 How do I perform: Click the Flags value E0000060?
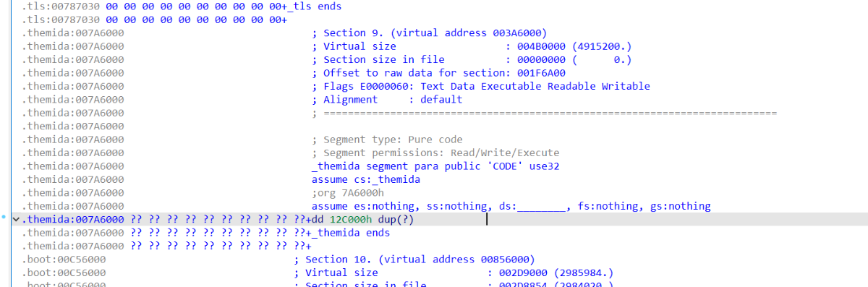[x=384, y=86]
